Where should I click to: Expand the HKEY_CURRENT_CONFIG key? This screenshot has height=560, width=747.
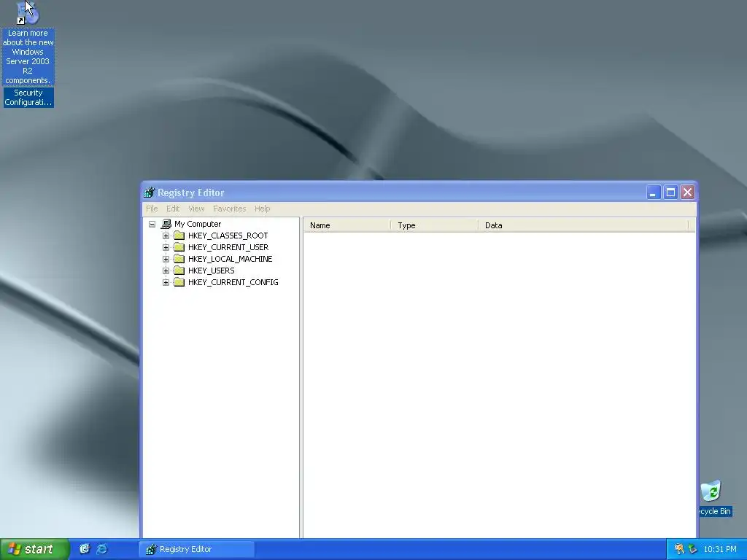coord(166,282)
